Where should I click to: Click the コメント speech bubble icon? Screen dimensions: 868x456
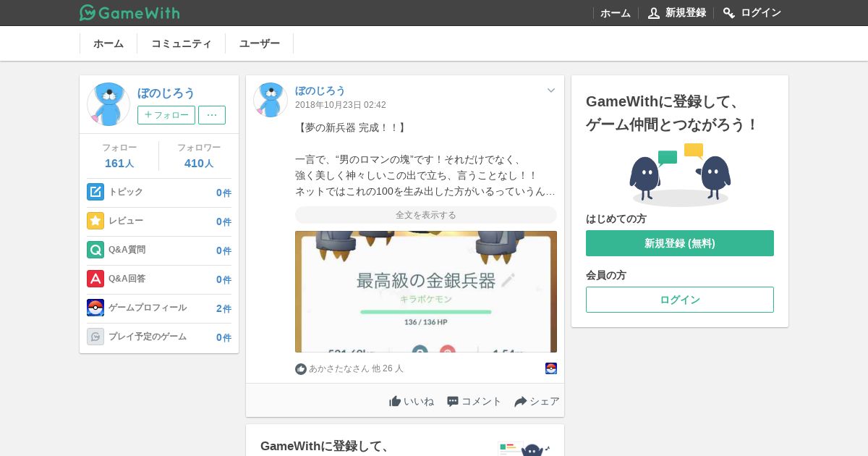[x=453, y=401]
